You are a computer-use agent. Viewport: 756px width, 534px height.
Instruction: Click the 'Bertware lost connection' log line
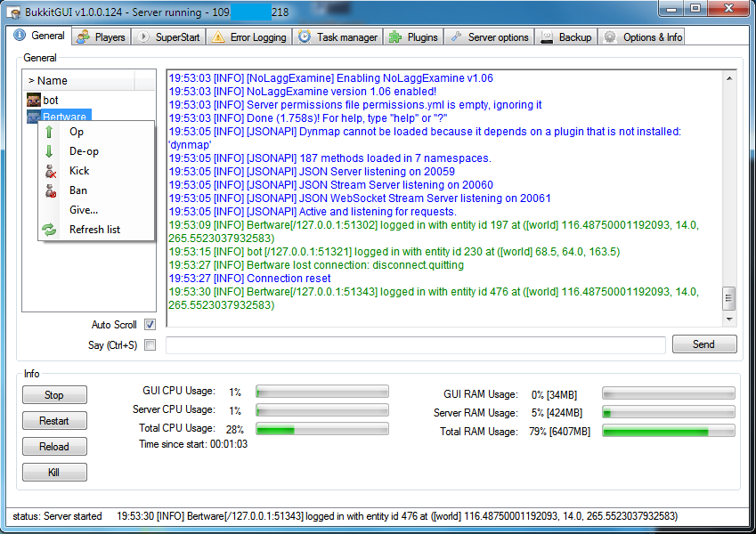pyautogui.click(x=316, y=265)
